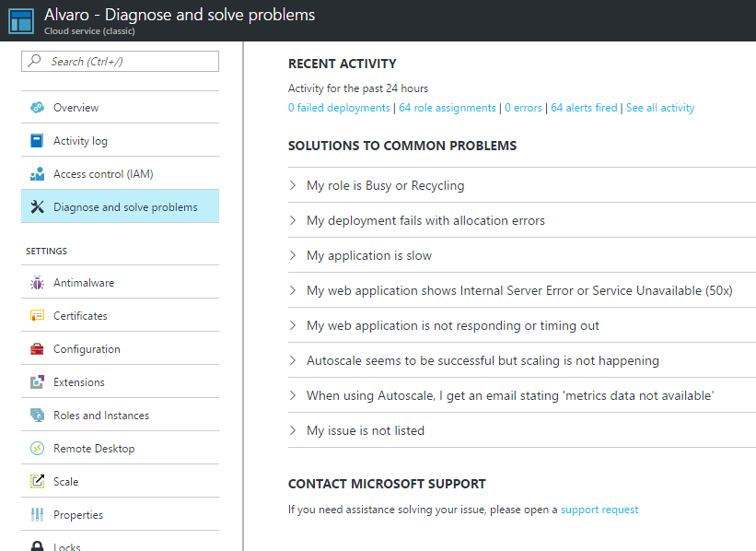Click the 'See all activity' link
Viewport: 756px width, 551px height.
point(660,108)
